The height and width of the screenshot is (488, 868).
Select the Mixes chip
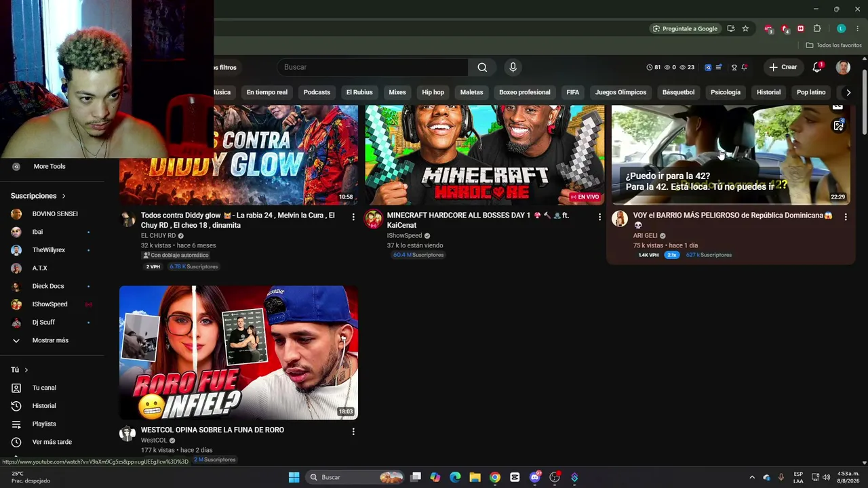pyautogui.click(x=397, y=92)
